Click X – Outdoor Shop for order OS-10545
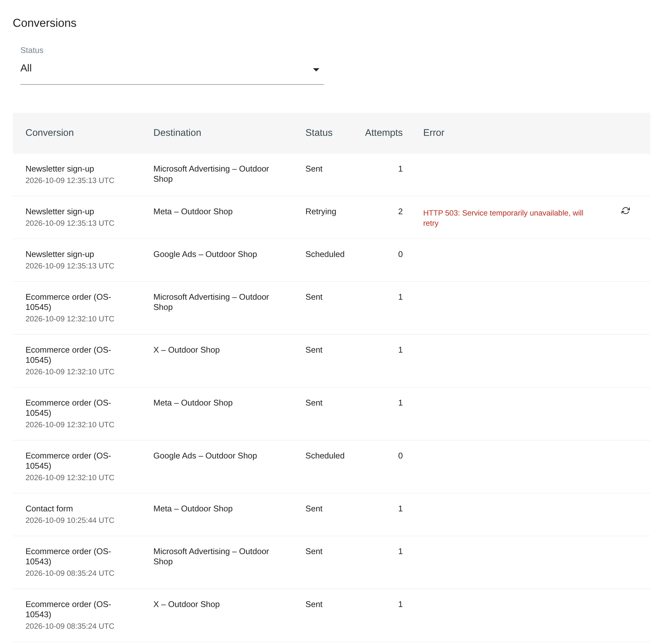The width and height of the screenshot is (663, 644). 186,350
